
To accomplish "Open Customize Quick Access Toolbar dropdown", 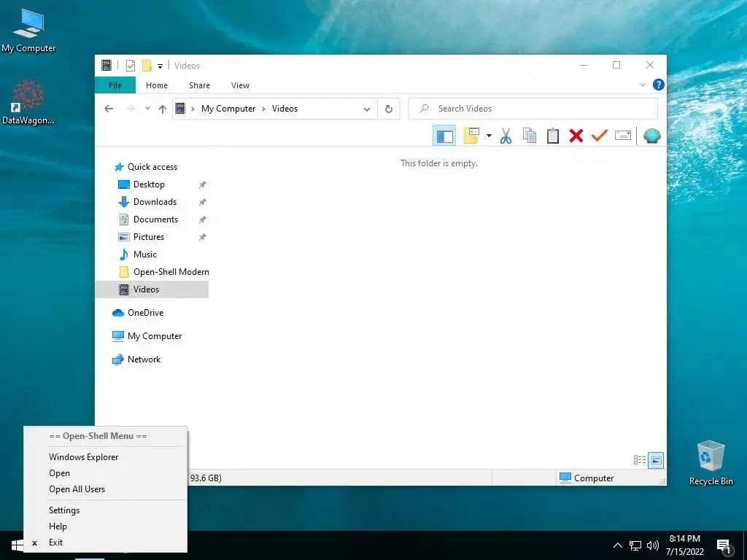I will pos(160,66).
